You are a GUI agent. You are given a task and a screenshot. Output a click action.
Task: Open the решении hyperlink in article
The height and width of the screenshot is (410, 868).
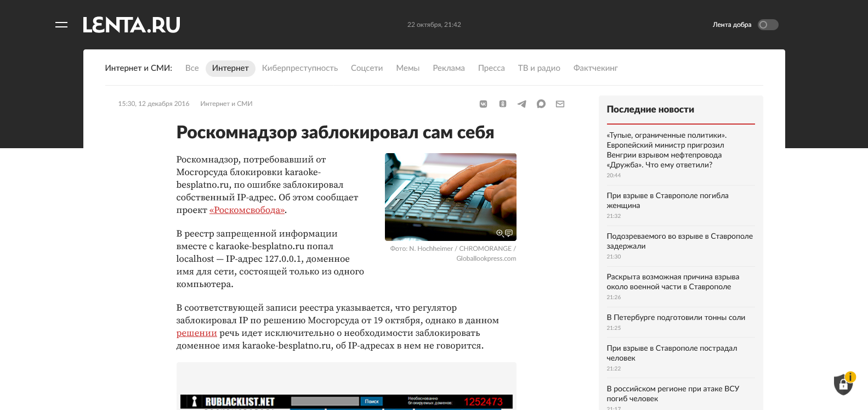coord(196,333)
